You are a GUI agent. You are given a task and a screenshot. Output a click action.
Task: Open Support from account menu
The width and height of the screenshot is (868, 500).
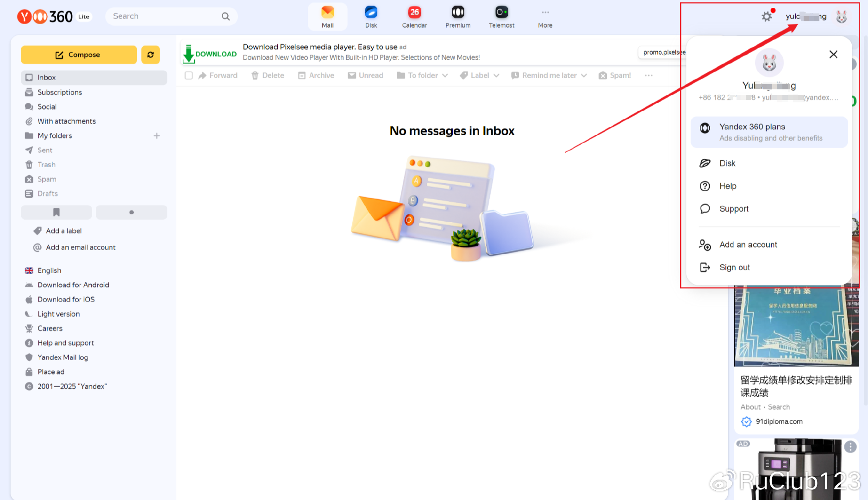[769, 208]
